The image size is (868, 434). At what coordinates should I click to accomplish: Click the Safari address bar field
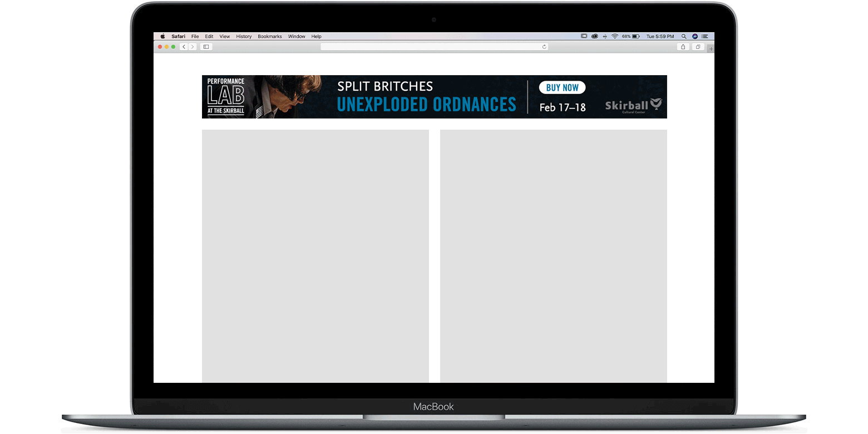(434, 47)
